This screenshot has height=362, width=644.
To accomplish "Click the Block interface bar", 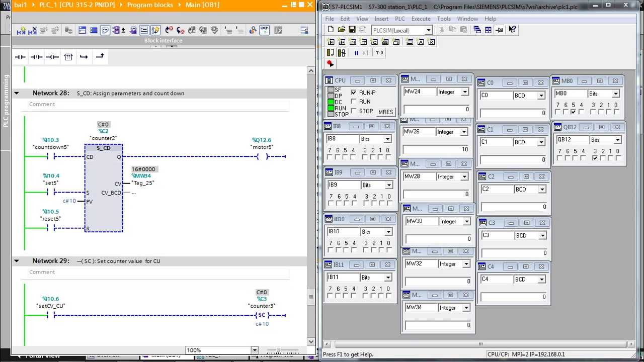I will point(163,41).
